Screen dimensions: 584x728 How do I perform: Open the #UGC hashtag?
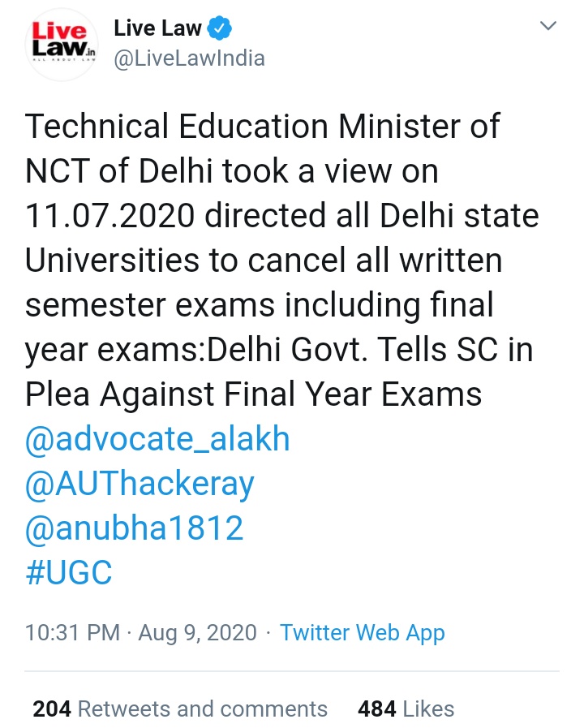(69, 573)
